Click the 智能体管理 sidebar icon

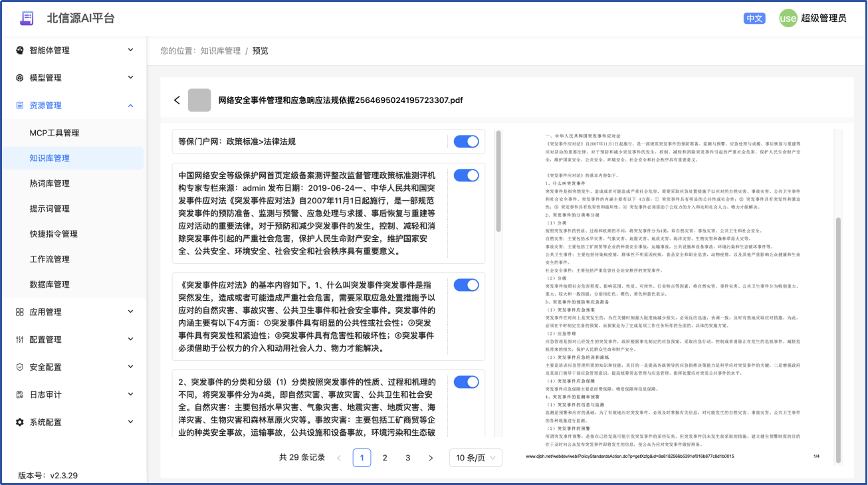pyautogui.click(x=20, y=50)
